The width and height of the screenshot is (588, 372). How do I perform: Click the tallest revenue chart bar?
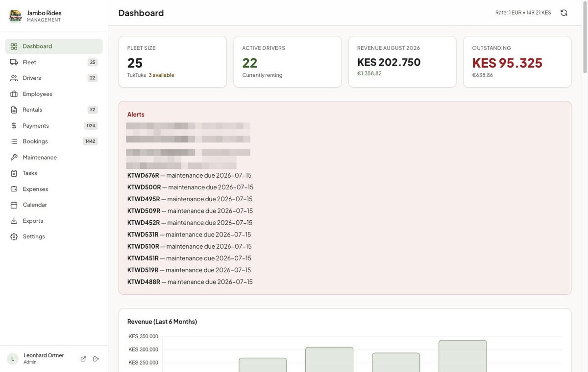(x=463, y=356)
